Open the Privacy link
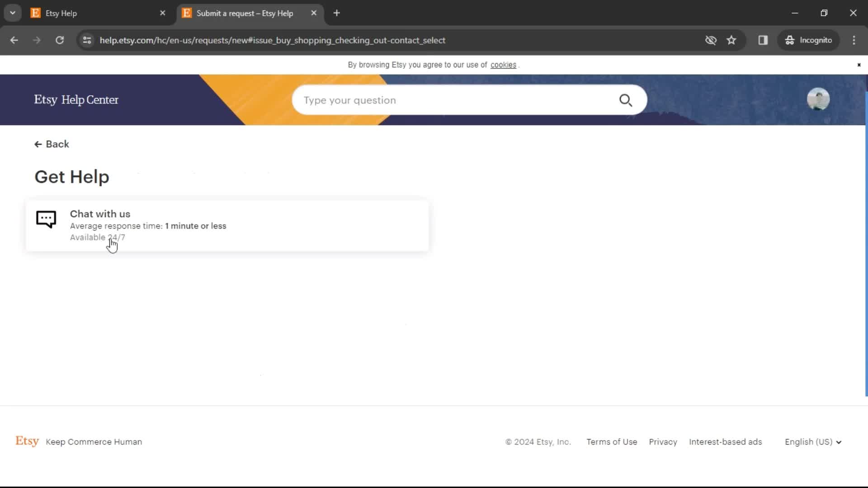 [x=663, y=442]
